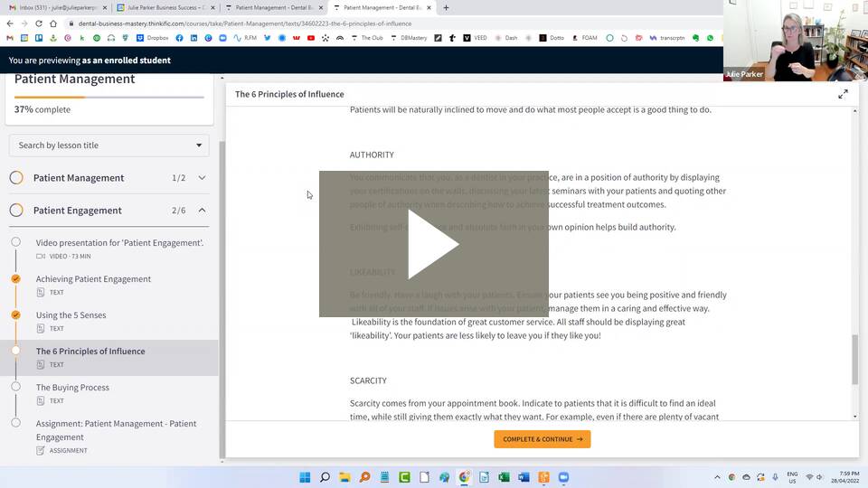
Task: Open the 7:59 PM clock and date
Action: pos(844,477)
